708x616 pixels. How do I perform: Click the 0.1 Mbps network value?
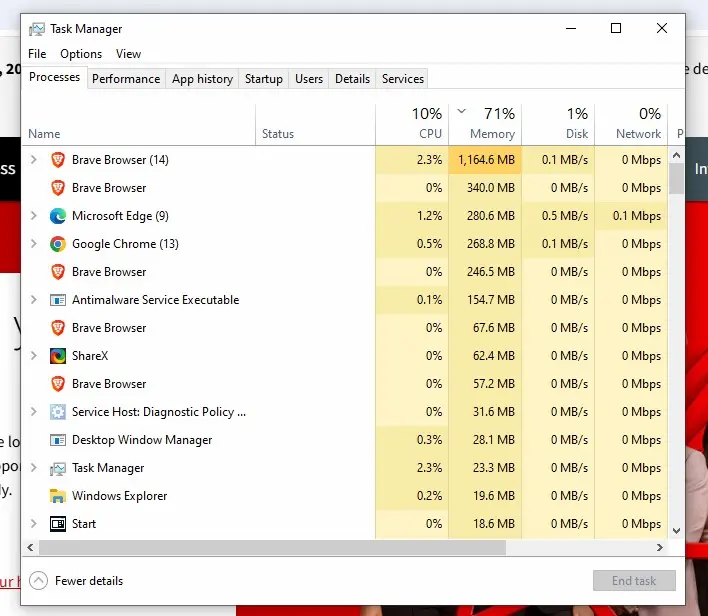(637, 216)
